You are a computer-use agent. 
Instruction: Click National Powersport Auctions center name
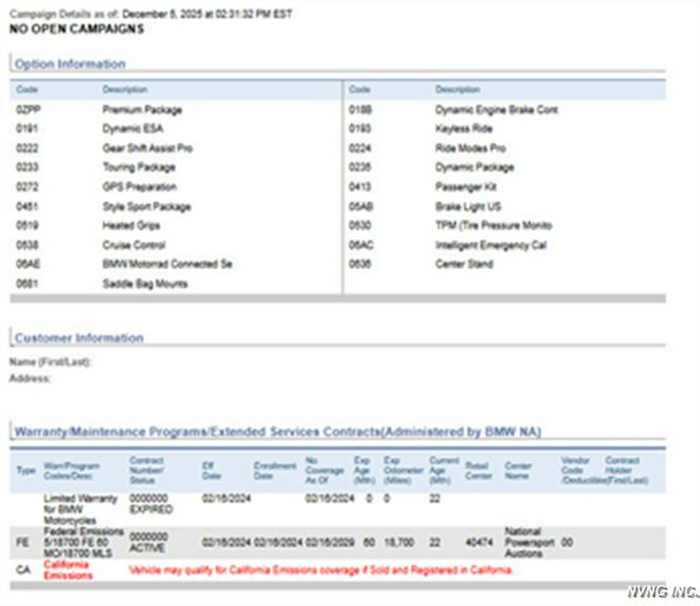pyautogui.click(x=530, y=542)
